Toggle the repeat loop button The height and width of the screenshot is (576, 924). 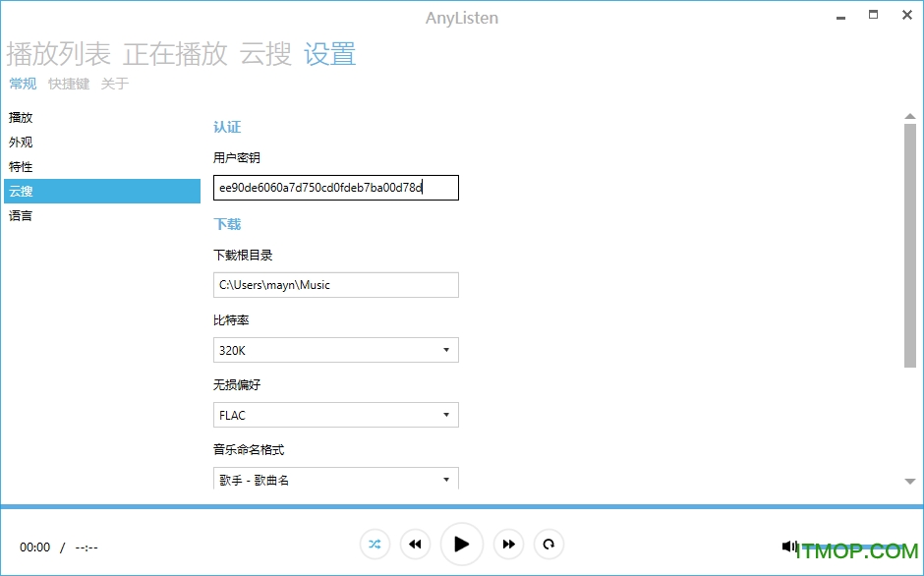tap(549, 544)
